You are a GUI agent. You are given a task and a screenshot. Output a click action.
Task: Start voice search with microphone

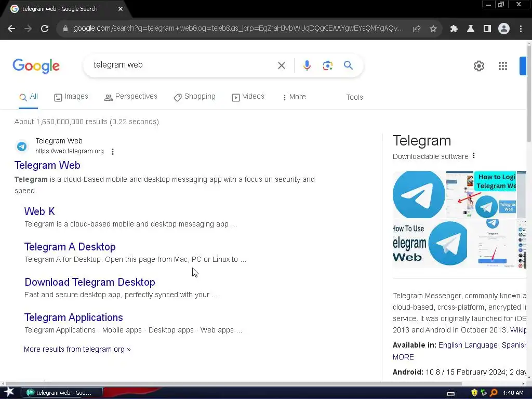pos(307,65)
